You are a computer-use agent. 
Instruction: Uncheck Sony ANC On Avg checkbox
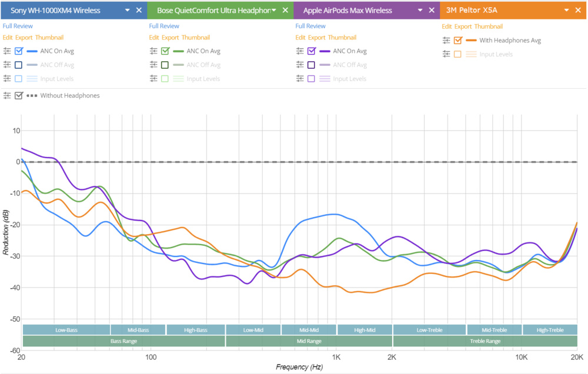[x=19, y=51]
